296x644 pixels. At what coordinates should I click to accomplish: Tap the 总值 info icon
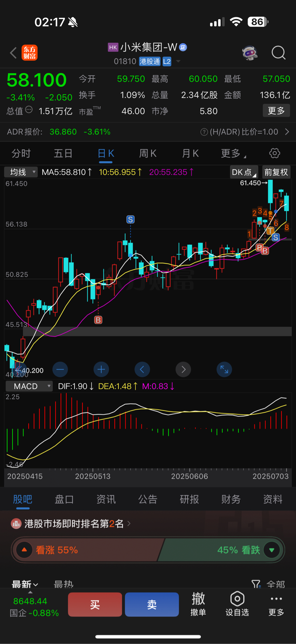29,110
